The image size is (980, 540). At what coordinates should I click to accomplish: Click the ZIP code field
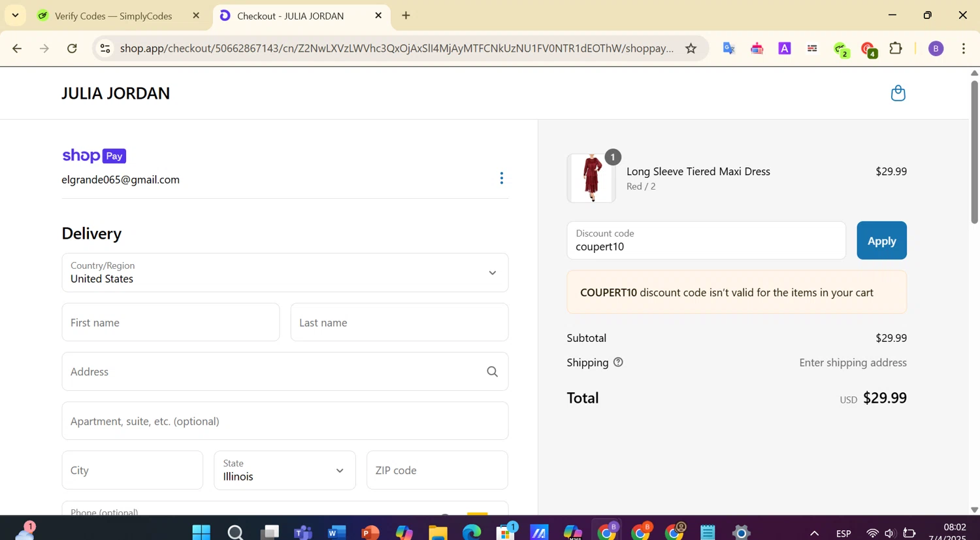click(x=437, y=470)
